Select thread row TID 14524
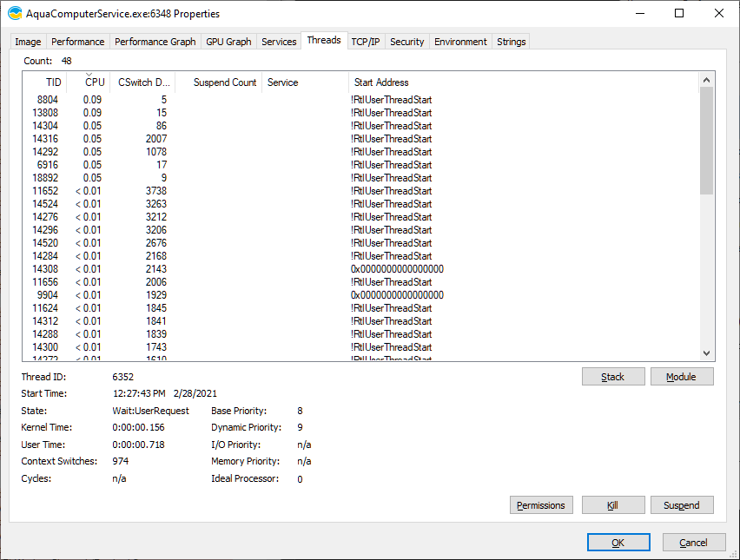 [360, 204]
